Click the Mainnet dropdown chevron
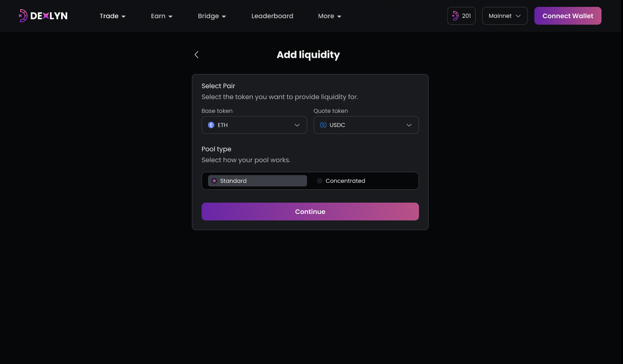The height and width of the screenshot is (364, 623). (518, 16)
